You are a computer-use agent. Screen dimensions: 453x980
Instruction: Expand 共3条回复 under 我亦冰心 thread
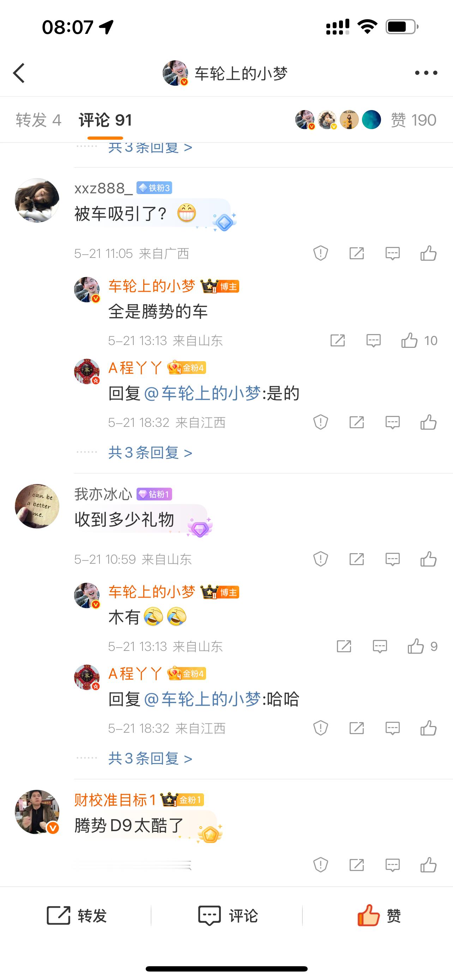tap(150, 758)
